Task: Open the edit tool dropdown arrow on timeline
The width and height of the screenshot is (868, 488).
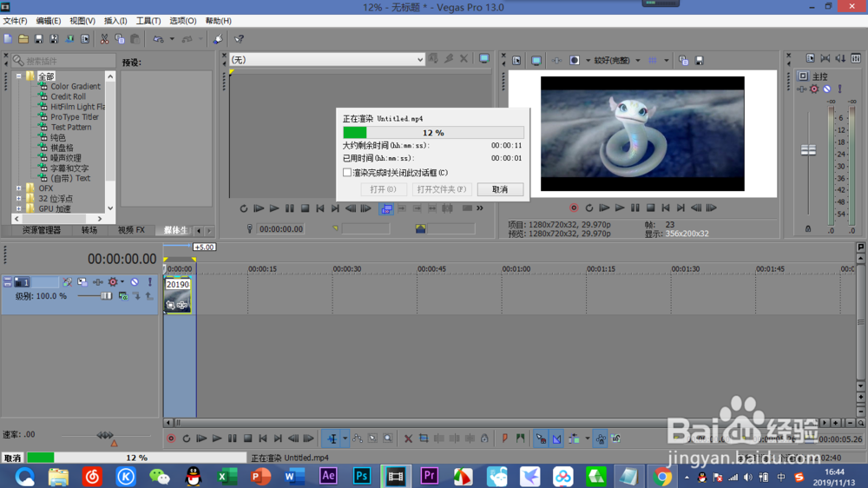Action: pos(345,439)
